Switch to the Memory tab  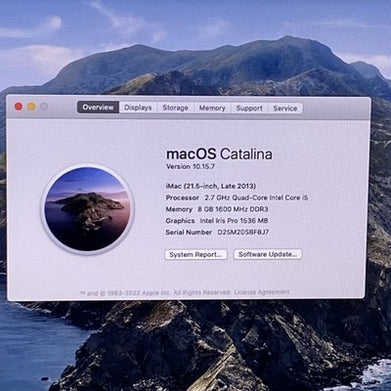[212, 108]
